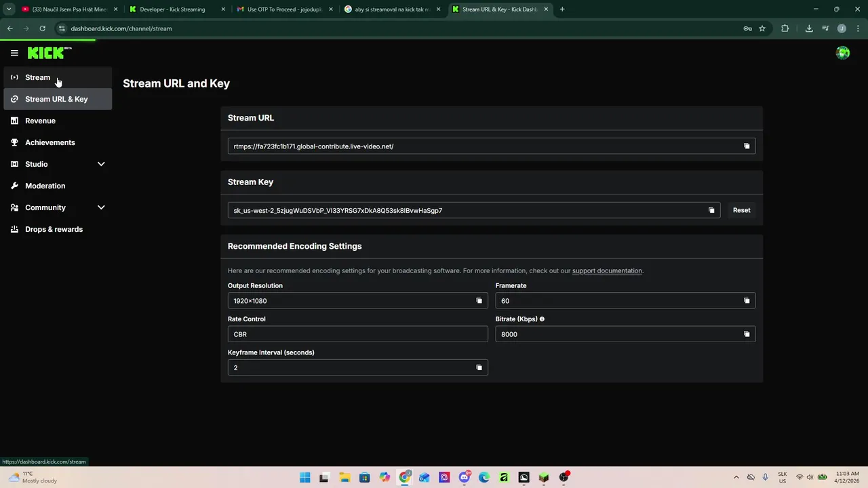Viewport: 868px width, 488px height.
Task: Open browser Downloads icon
Action: 809,28
